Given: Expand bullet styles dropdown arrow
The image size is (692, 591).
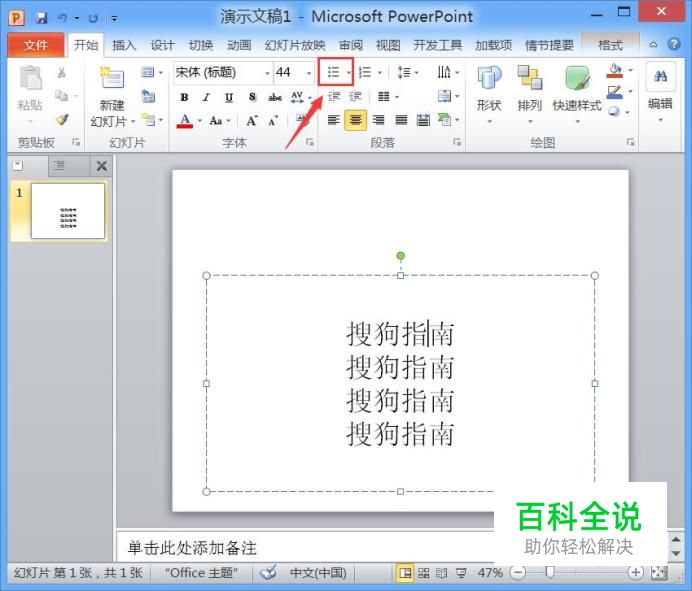Looking at the screenshot, I should coord(349,72).
